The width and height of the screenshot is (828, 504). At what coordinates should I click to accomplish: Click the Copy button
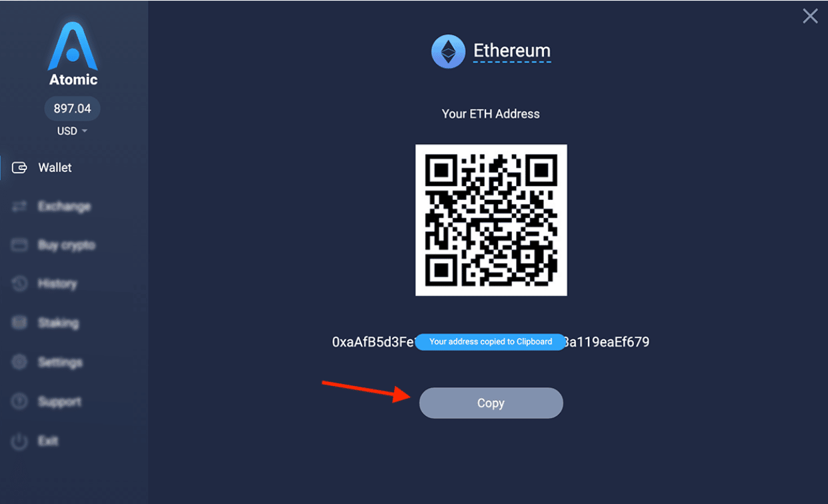[491, 403]
